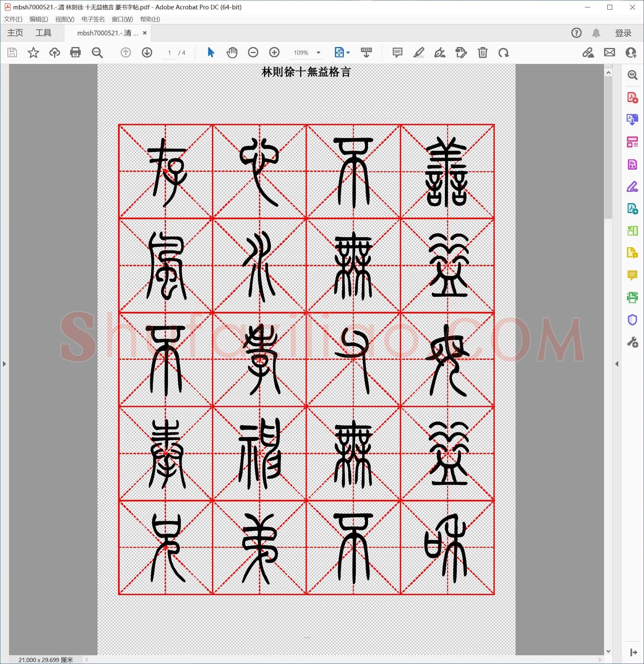Open Comment tool in sidebar
This screenshot has height=664, width=644.
(x=632, y=276)
